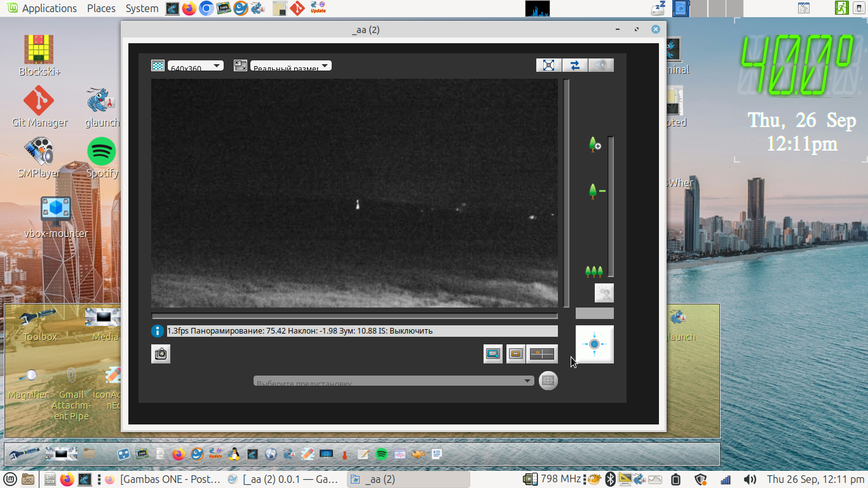The width and height of the screenshot is (868, 488).
Task: Click the zoom in tree icon
Action: [x=594, y=145]
